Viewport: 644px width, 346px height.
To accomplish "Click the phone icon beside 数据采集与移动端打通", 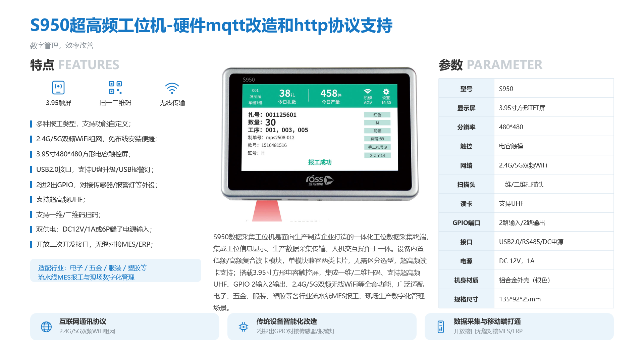I will [441, 327].
